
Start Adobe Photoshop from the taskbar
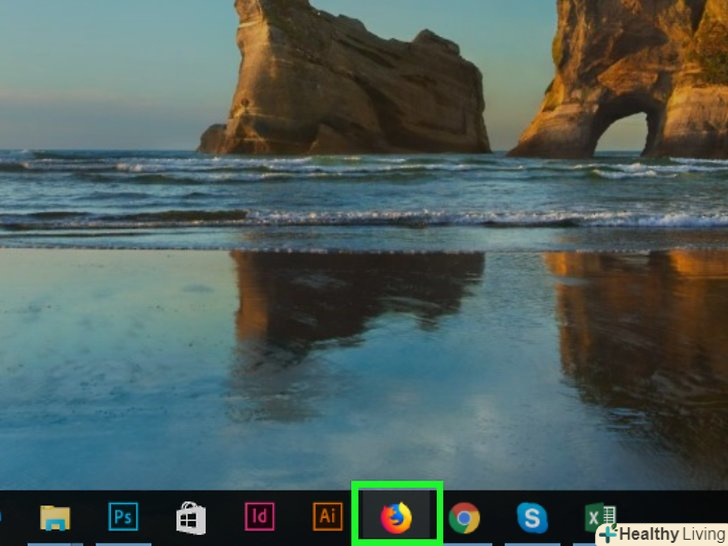[x=123, y=517]
